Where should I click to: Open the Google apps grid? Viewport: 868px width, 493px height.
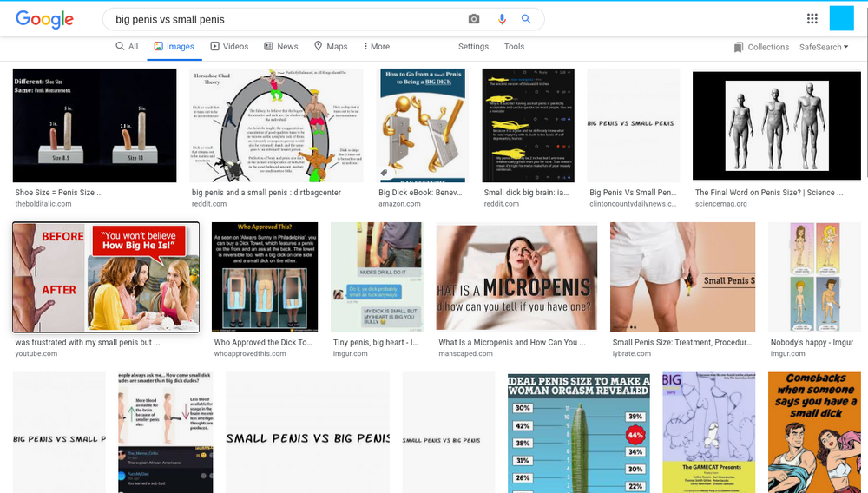tap(812, 19)
